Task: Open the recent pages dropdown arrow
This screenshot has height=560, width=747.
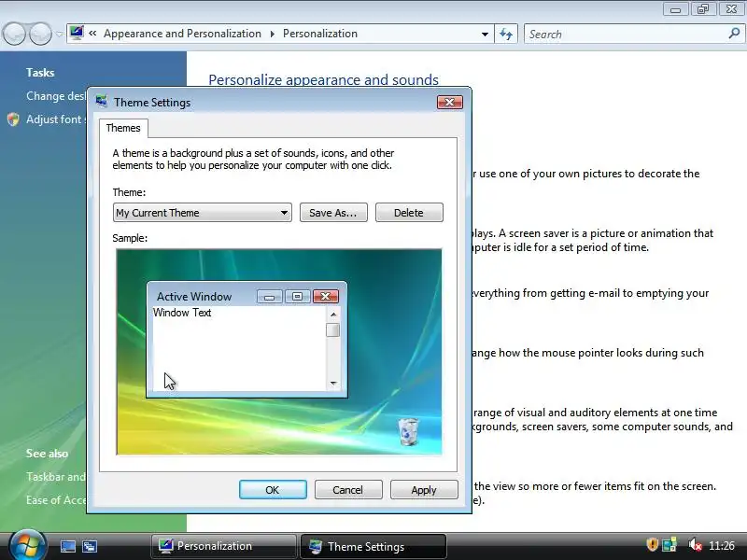Action: (x=59, y=34)
